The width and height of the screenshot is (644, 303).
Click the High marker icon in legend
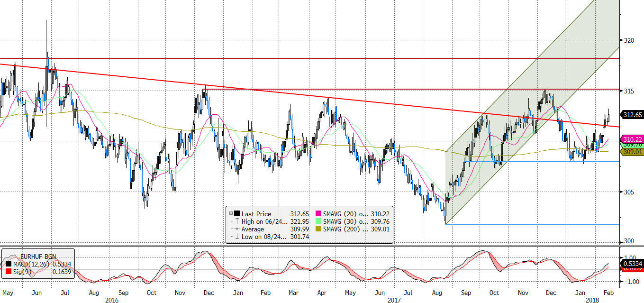pos(236,221)
